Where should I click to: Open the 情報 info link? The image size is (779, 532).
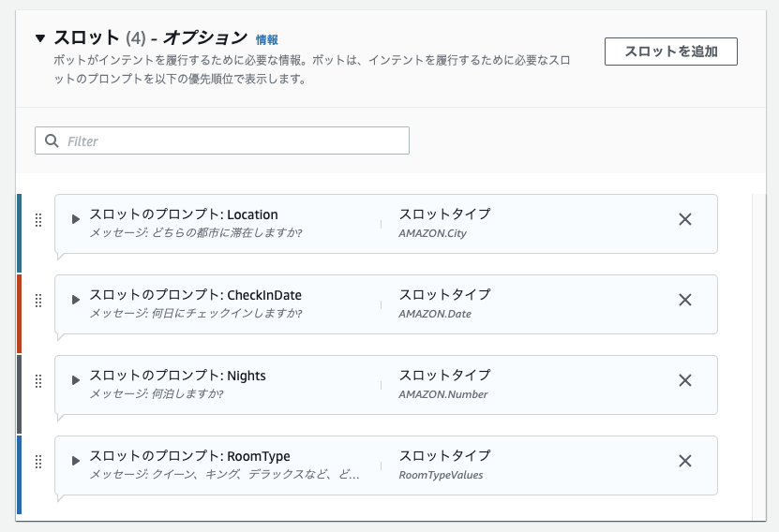(x=267, y=39)
